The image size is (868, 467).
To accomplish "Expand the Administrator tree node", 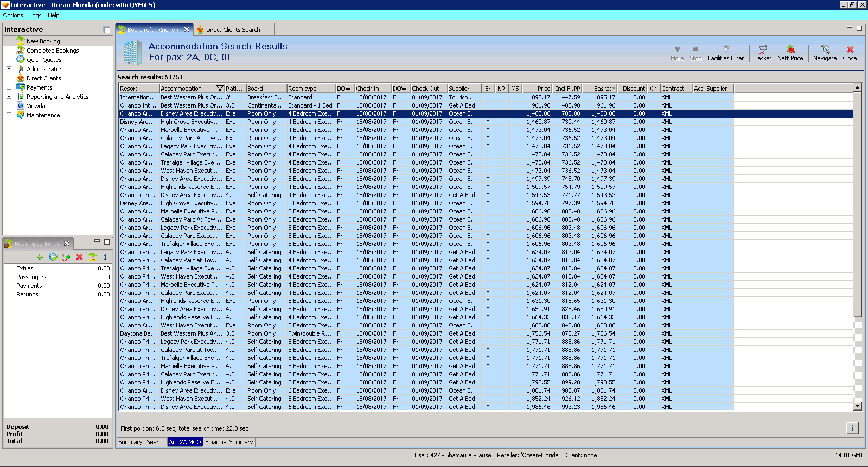I will click(9, 69).
